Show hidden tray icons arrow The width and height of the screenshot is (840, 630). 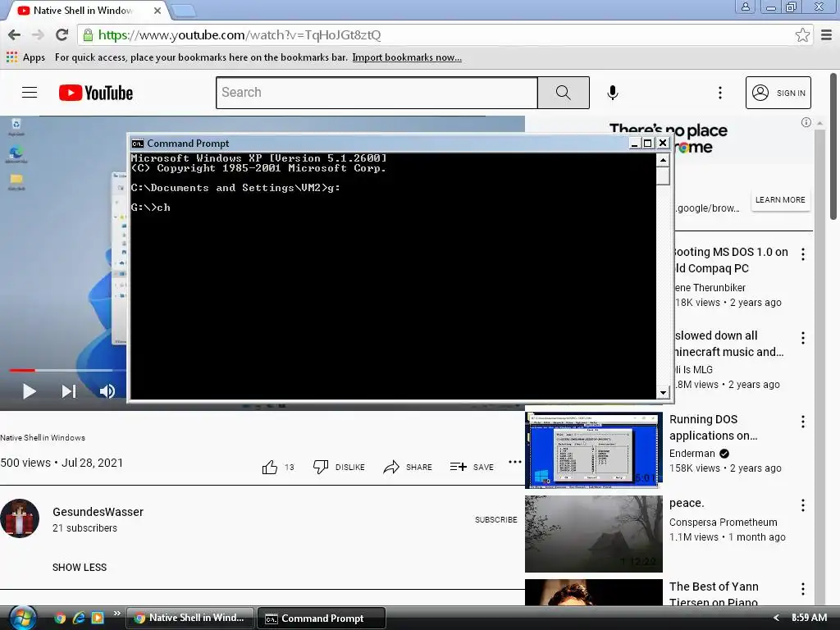point(776,618)
